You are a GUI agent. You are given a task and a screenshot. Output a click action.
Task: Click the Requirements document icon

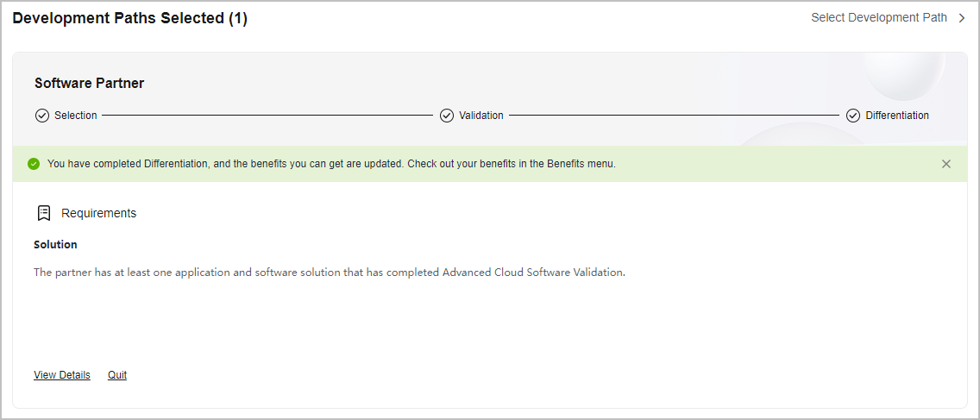pos(44,213)
